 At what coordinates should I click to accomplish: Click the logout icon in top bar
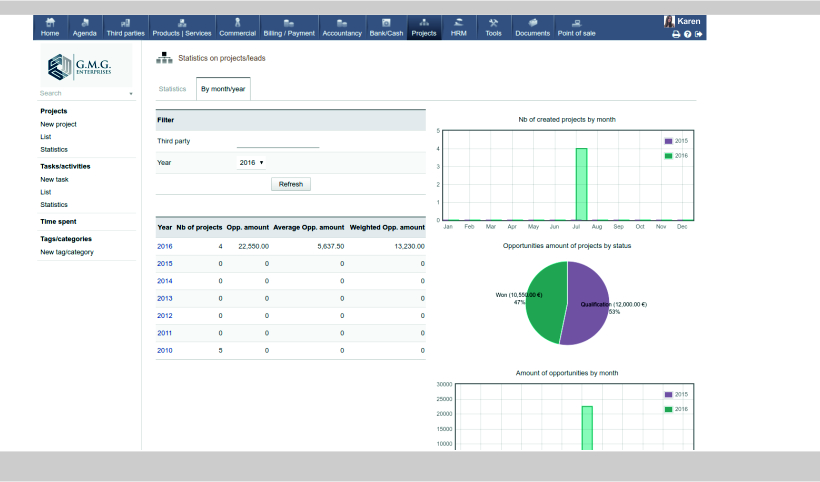click(x=699, y=34)
